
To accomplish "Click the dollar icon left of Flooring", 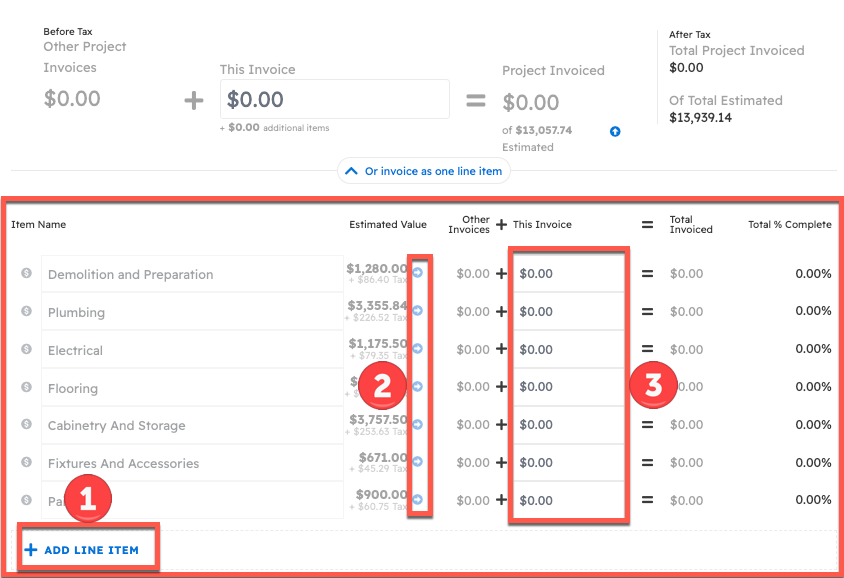I will 27,388.
